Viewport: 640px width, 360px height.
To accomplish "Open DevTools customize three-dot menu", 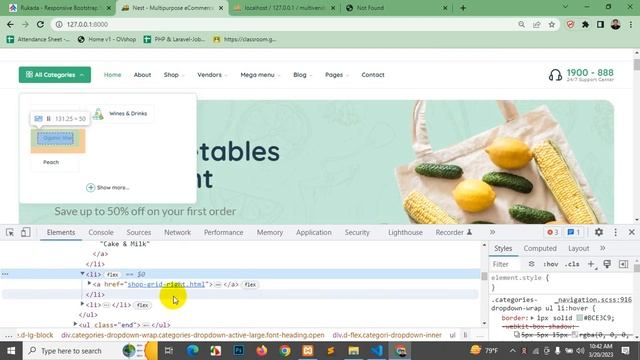I will click(616, 232).
